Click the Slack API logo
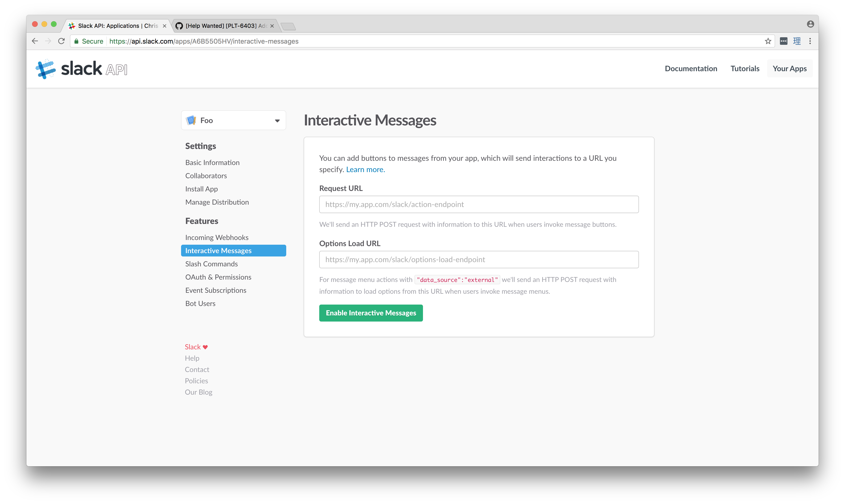845x504 pixels. click(x=82, y=69)
